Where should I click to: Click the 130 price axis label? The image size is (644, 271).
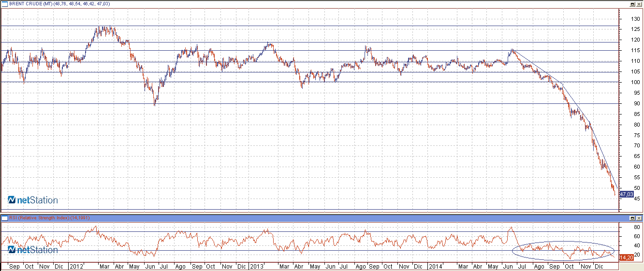coord(636,19)
